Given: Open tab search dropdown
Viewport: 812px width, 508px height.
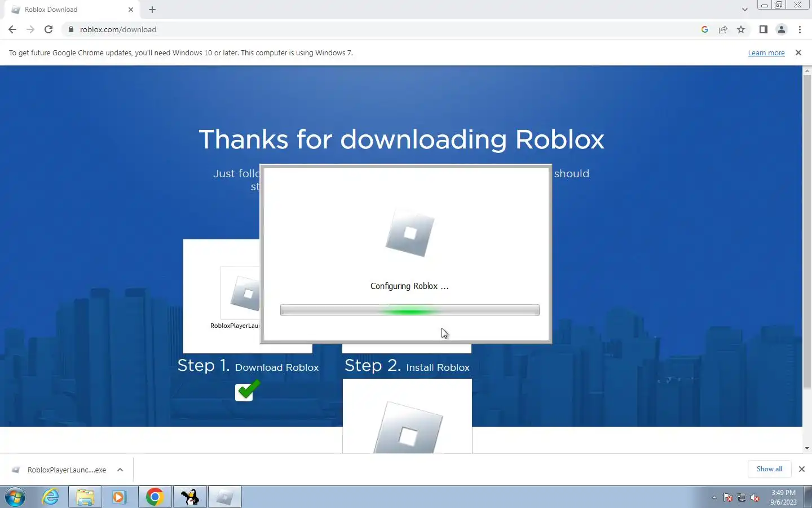Looking at the screenshot, I should pos(744,10).
